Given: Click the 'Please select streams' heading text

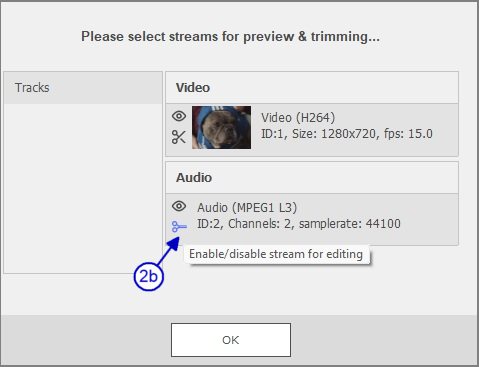Looking at the screenshot, I should coord(230,36).
